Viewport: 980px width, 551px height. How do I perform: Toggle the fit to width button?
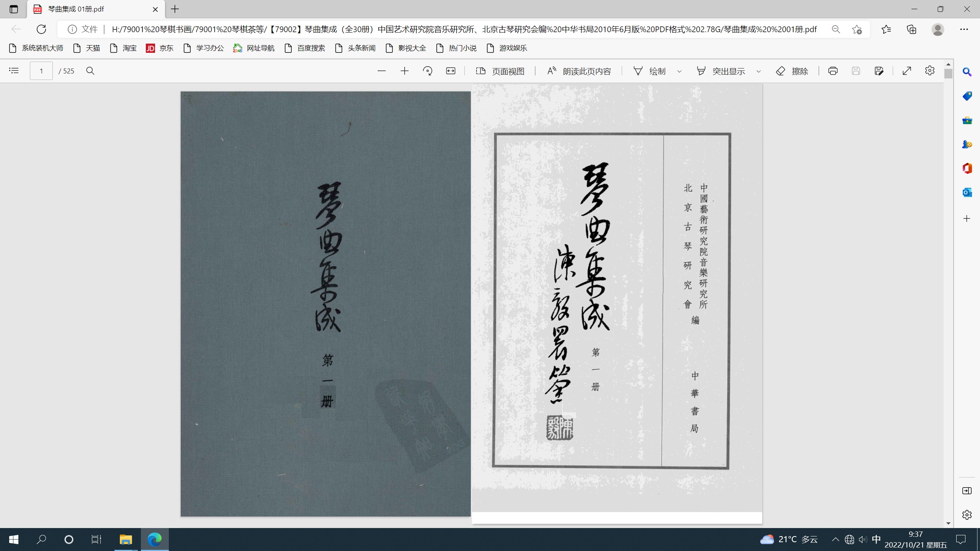pos(451,71)
